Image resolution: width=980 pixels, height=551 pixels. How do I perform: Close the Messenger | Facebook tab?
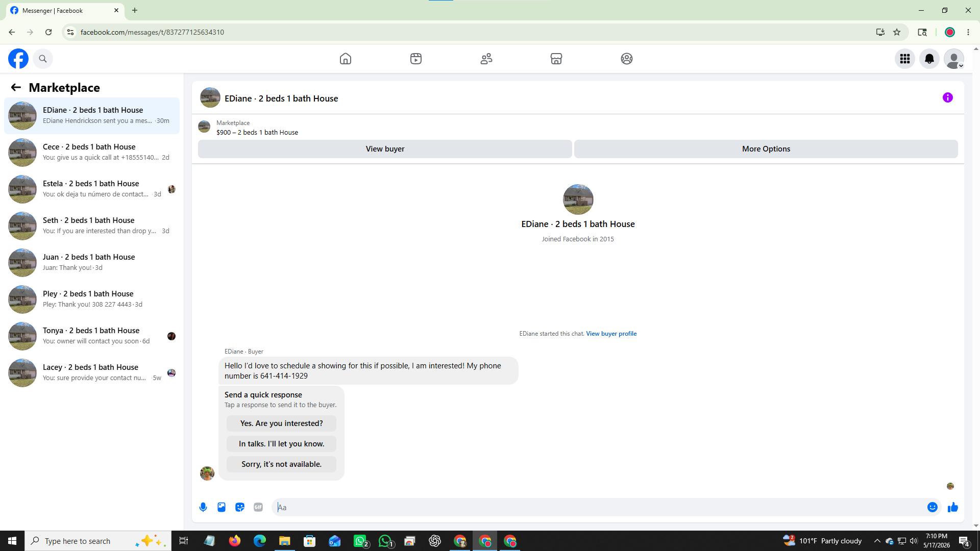[x=116, y=10]
